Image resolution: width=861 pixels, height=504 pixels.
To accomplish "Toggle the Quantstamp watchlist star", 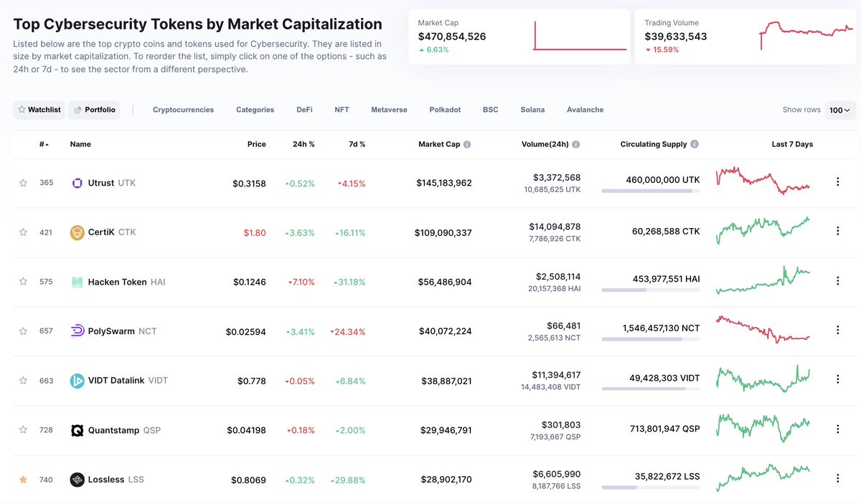I will pyautogui.click(x=23, y=430).
